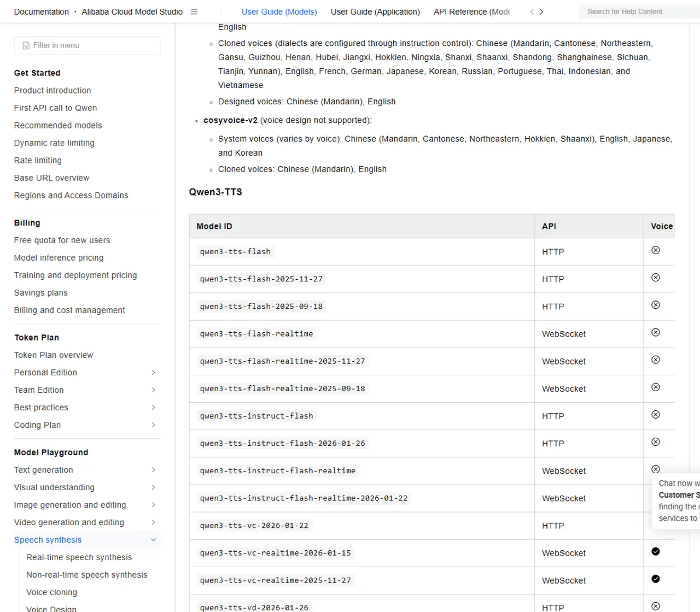Screen dimensions: 700x612
Task: Click the voice icon for qwen3-tts-instruct-flash-2026-01-26
Action: 656,442
